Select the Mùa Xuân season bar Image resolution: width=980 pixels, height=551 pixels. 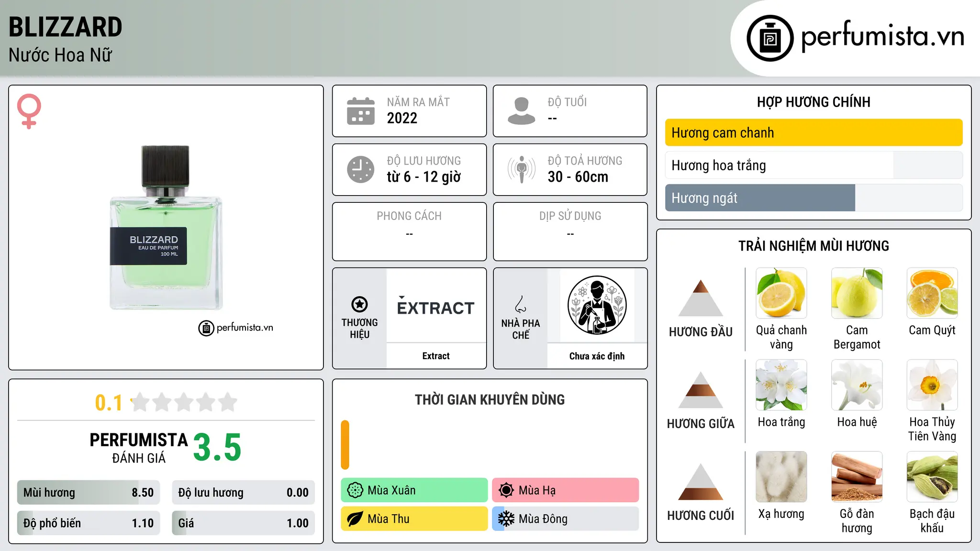coord(414,490)
